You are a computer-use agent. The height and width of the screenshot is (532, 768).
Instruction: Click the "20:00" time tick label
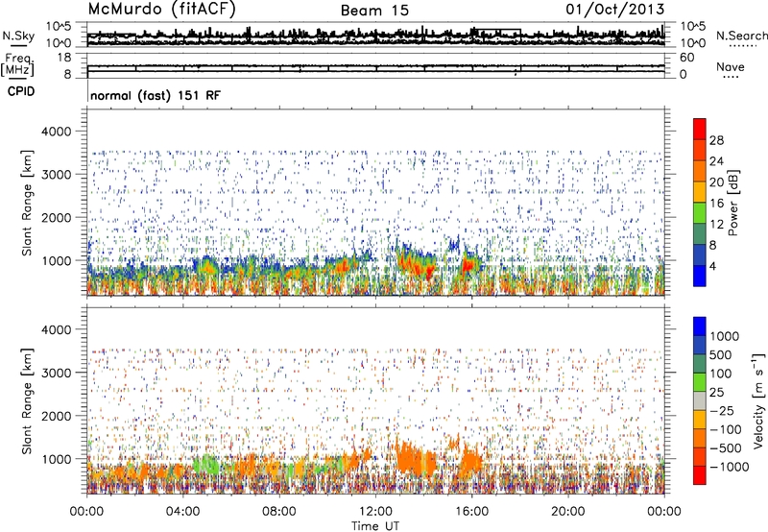567,512
